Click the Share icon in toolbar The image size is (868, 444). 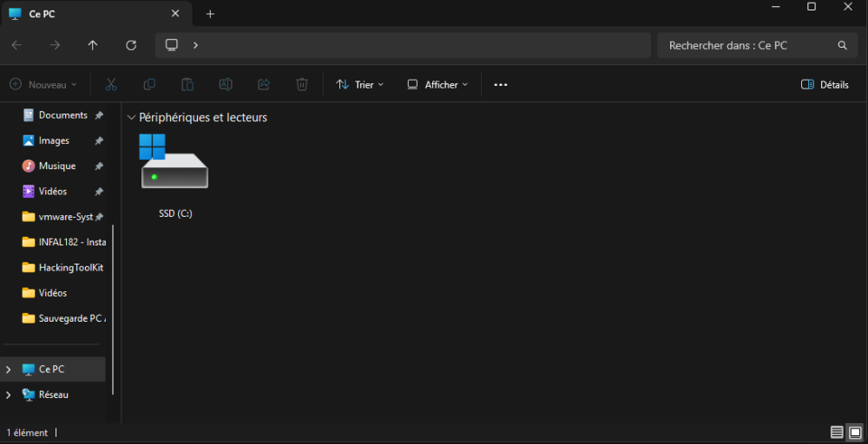pos(264,84)
